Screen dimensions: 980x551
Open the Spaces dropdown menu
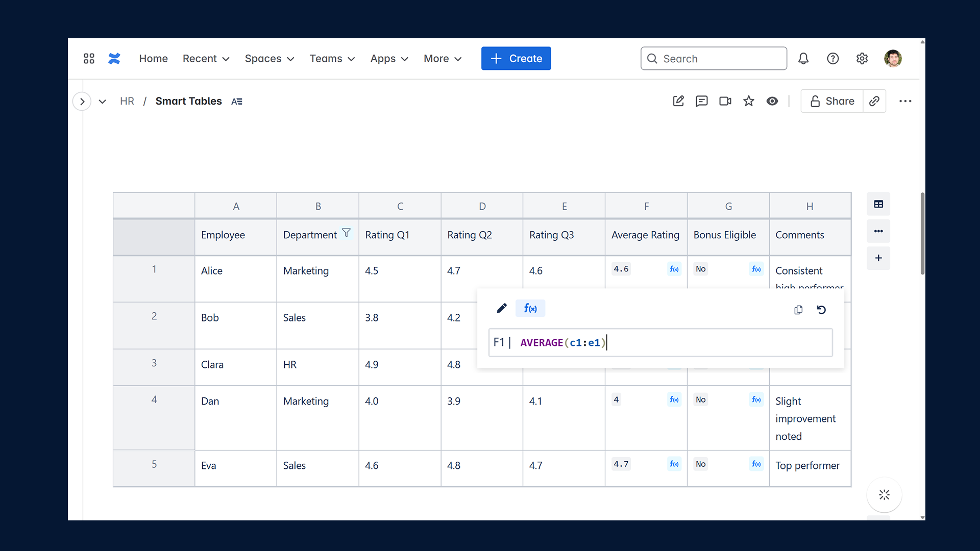269,59
